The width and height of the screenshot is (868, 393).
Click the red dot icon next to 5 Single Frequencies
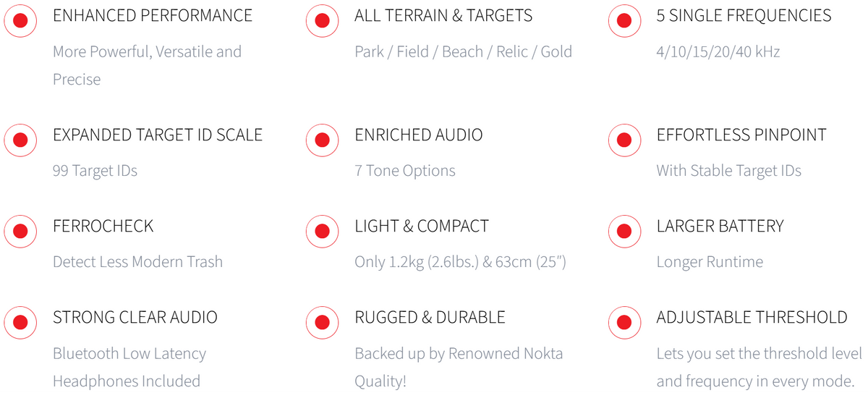coord(624,21)
